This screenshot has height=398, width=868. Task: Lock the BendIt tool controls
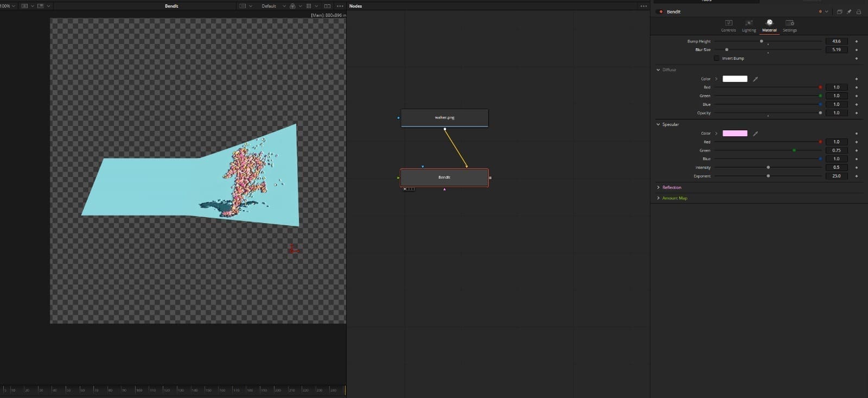click(859, 11)
